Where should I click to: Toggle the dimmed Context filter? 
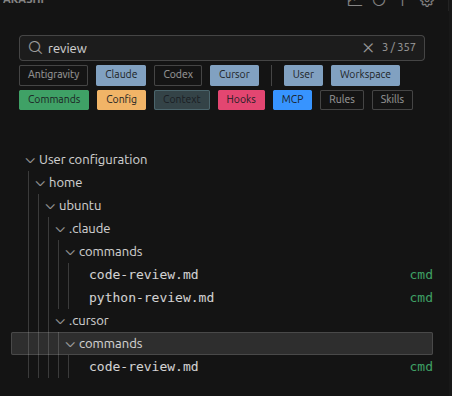(x=182, y=100)
